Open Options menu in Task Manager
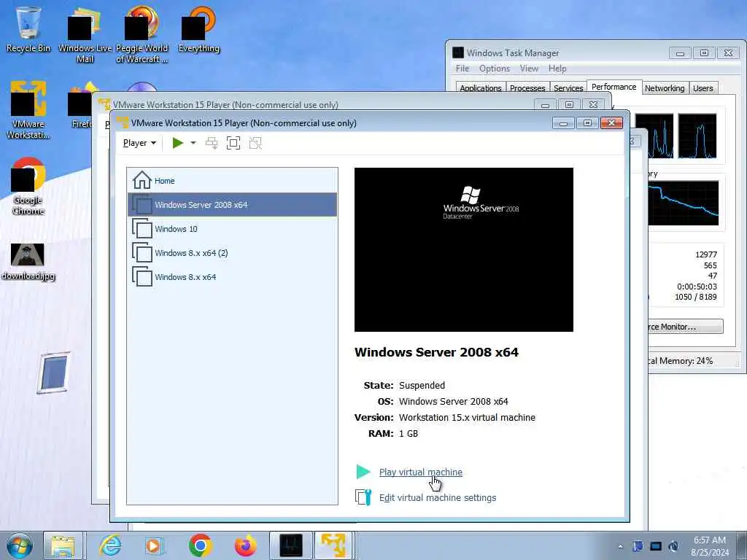 click(x=495, y=69)
